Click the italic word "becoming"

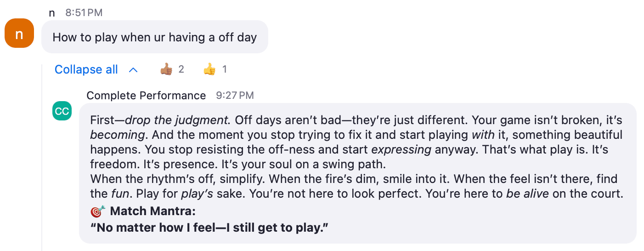click(117, 135)
